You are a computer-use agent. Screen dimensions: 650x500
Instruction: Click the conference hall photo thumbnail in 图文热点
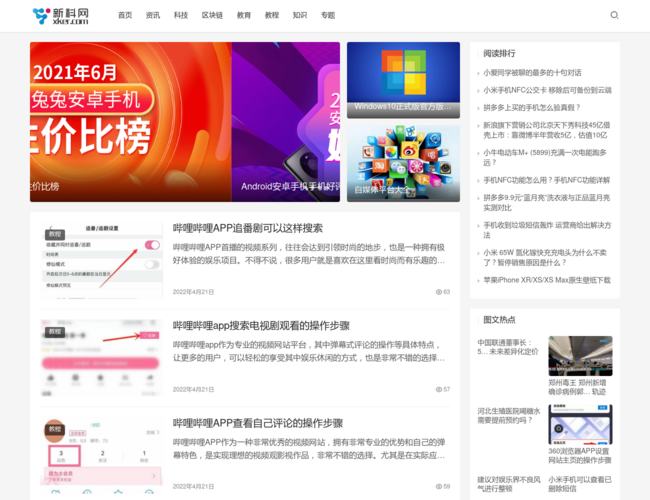tap(580, 356)
